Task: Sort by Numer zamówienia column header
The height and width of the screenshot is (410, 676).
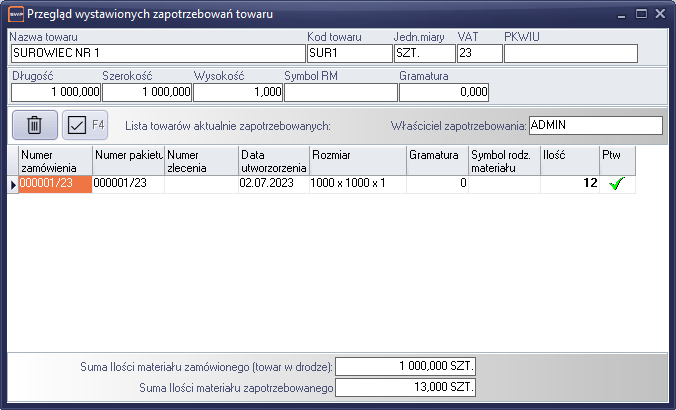Action: (x=55, y=161)
